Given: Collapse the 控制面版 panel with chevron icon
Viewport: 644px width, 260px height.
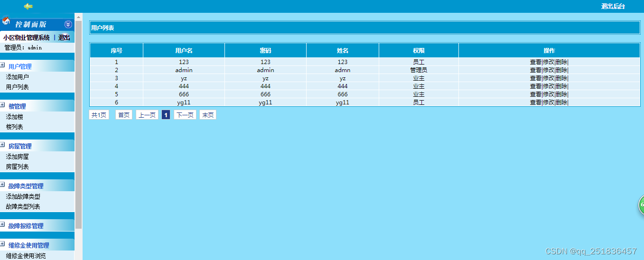Looking at the screenshot, I should pos(68,24).
